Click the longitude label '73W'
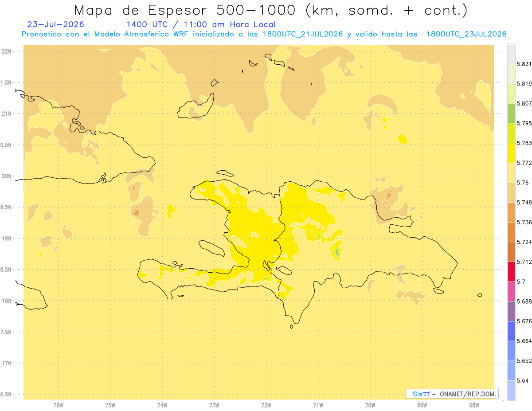Viewport: 532px width, 411px height. point(214,405)
